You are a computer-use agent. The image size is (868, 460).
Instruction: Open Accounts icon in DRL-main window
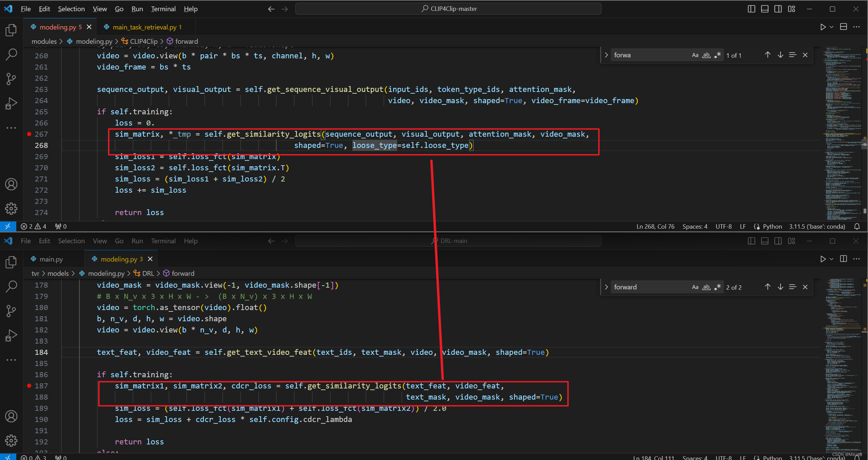pos(11,416)
